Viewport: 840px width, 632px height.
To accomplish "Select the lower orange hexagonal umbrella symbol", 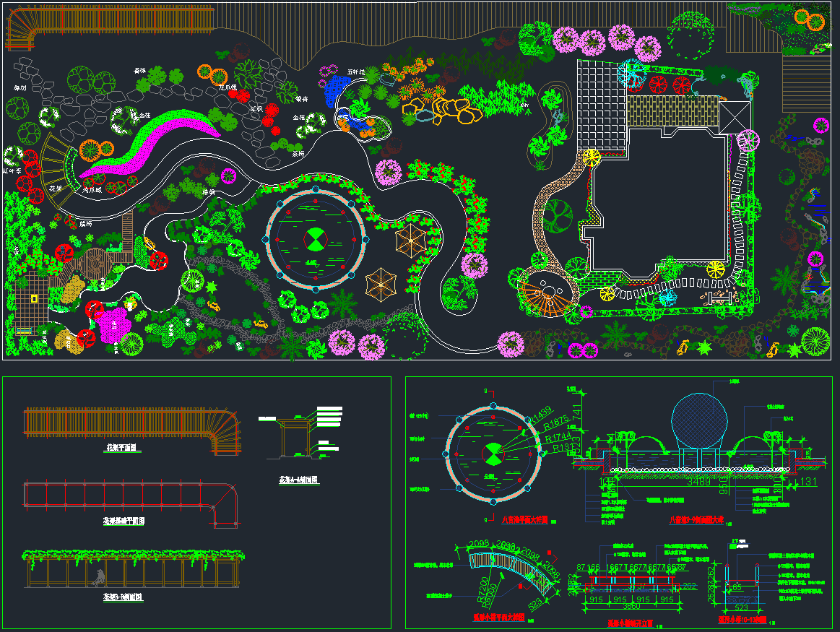I will click(383, 283).
